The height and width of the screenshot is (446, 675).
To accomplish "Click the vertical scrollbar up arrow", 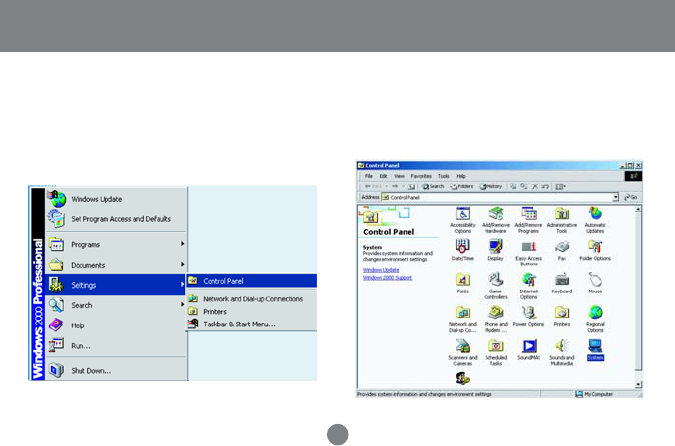I will tap(638, 209).
